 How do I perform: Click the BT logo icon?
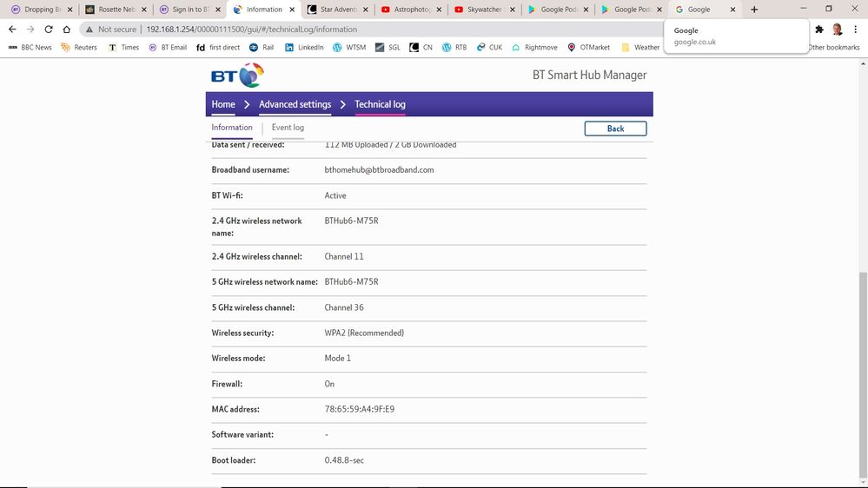pyautogui.click(x=236, y=75)
